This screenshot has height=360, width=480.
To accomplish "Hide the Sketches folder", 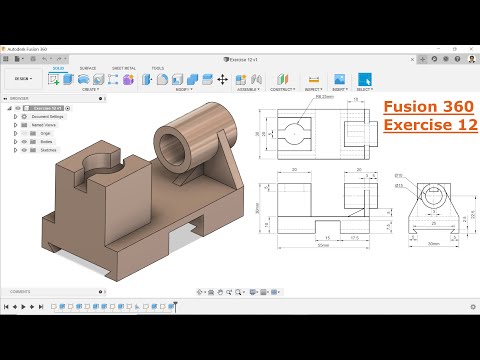I will pyautogui.click(x=24, y=150).
